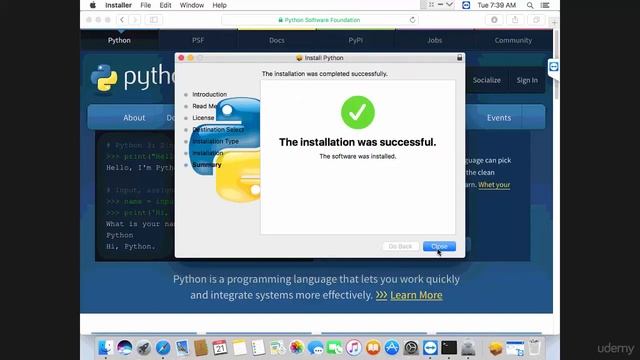The image size is (640, 360).
Task: Open iBooks orange icon in Dock
Action: click(373, 348)
